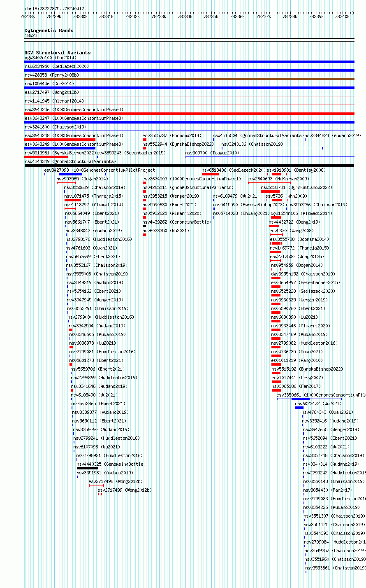Select nsv4515504 (gnomADStructuralVariants) label
The height and width of the screenshot is (588, 366).
258,135
